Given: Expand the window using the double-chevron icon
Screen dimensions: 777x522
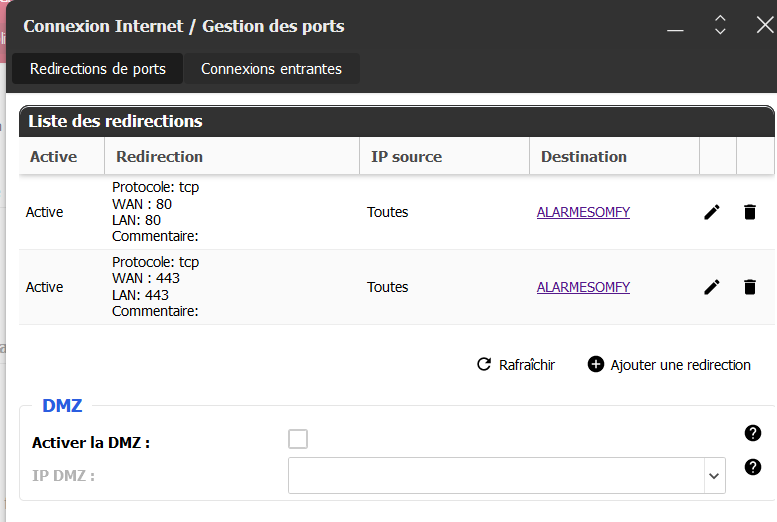Looking at the screenshot, I should [720, 26].
